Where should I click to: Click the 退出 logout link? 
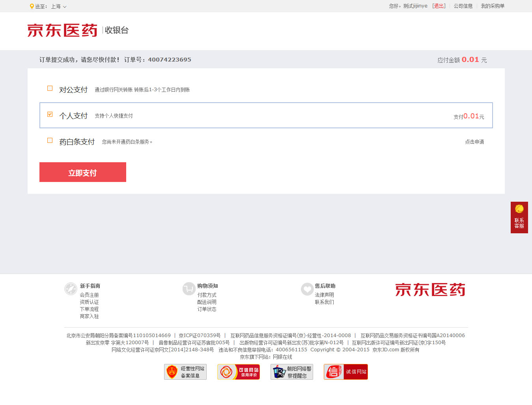click(x=439, y=6)
